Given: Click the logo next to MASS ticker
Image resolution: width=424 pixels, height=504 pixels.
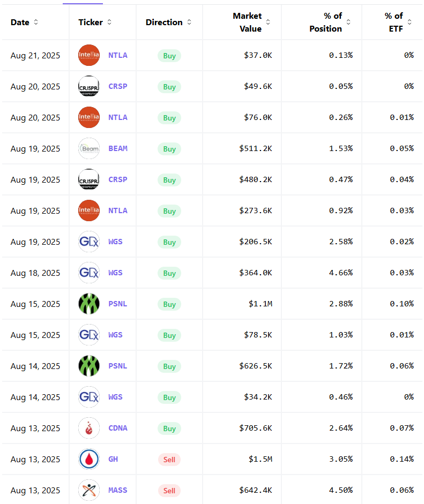Looking at the screenshot, I should [x=89, y=490].
